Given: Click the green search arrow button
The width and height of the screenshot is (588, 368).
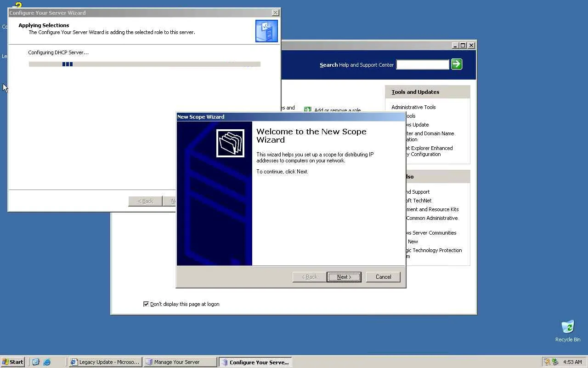Looking at the screenshot, I should [456, 64].
